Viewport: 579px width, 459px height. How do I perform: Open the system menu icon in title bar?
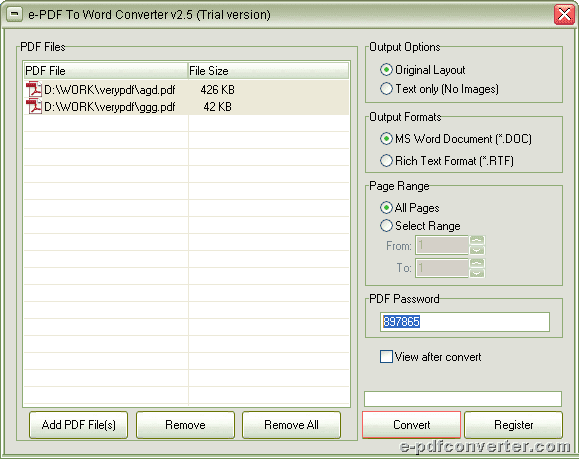click(14, 14)
